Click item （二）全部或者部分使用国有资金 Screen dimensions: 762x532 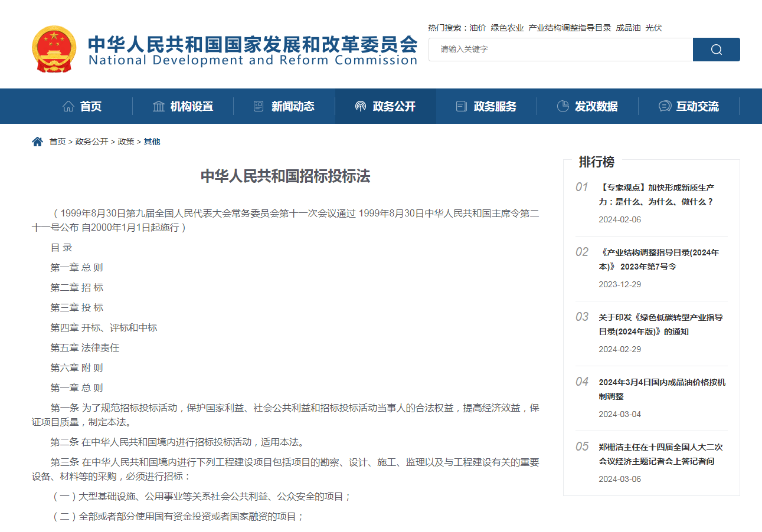click(177, 517)
